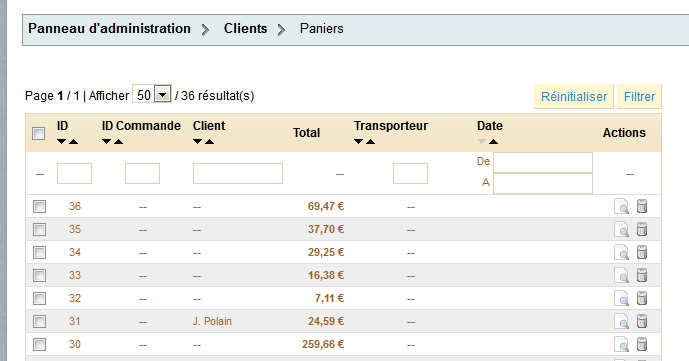Tick the select-all checkbox in header
The width and height of the screenshot is (689, 361).
[x=39, y=133]
